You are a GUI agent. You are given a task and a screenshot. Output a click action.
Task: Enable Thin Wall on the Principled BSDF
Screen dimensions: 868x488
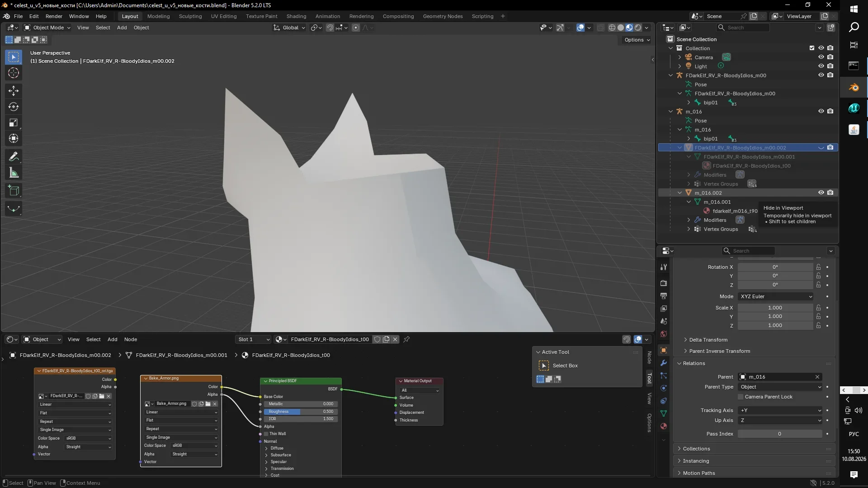[266, 434]
